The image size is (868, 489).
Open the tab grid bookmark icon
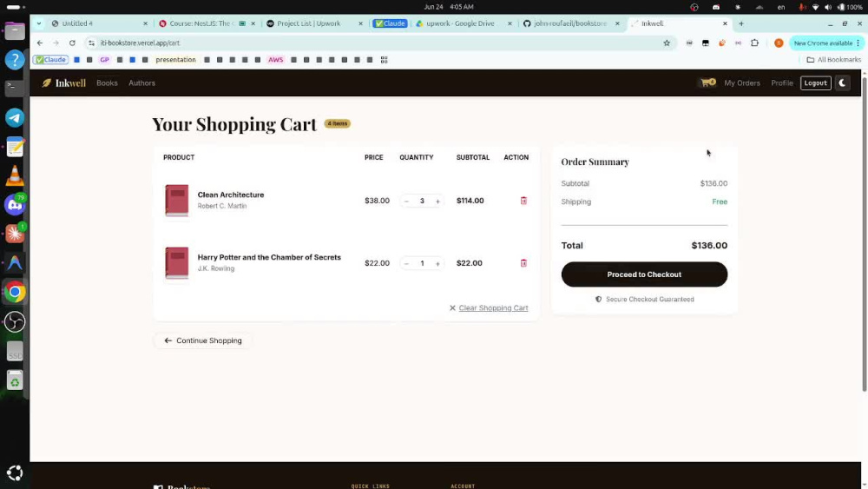pyautogui.click(x=385, y=59)
